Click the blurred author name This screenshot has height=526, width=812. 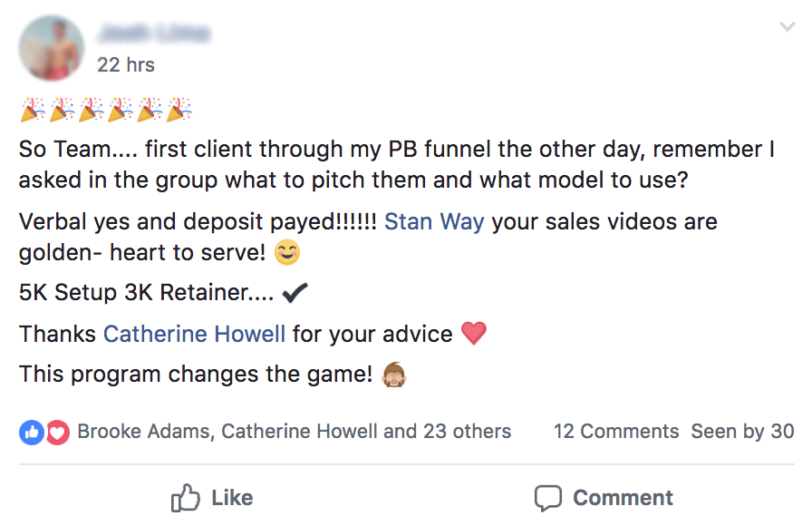[154, 34]
